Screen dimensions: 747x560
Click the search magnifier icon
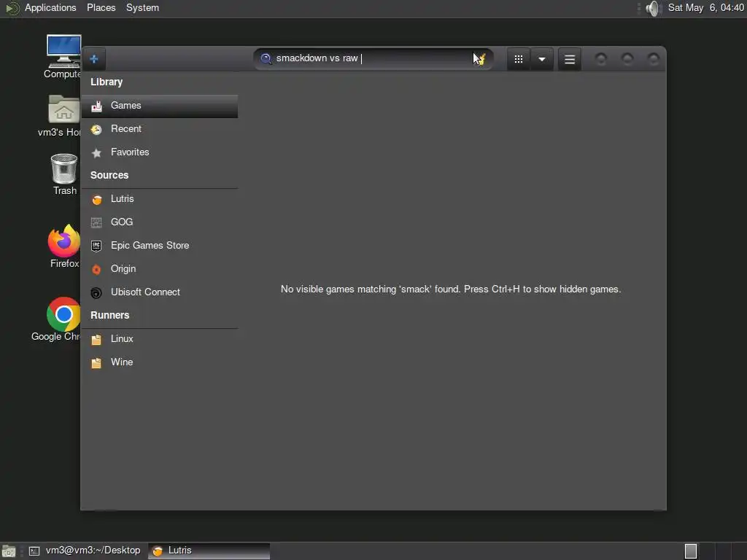click(x=266, y=58)
